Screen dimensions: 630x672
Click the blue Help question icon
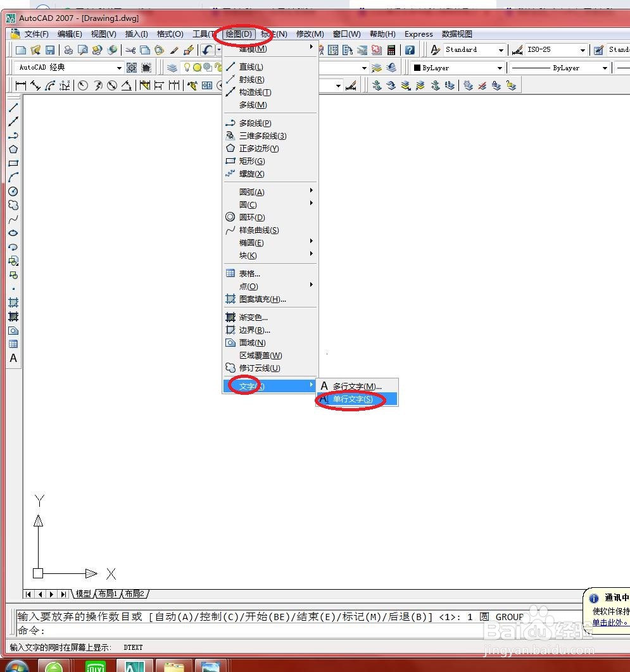410,50
